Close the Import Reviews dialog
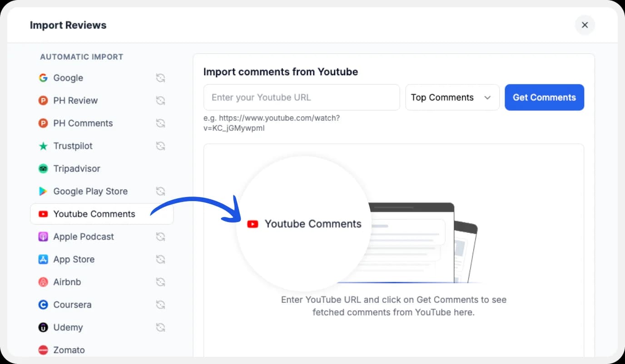The height and width of the screenshot is (364, 625). (585, 25)
